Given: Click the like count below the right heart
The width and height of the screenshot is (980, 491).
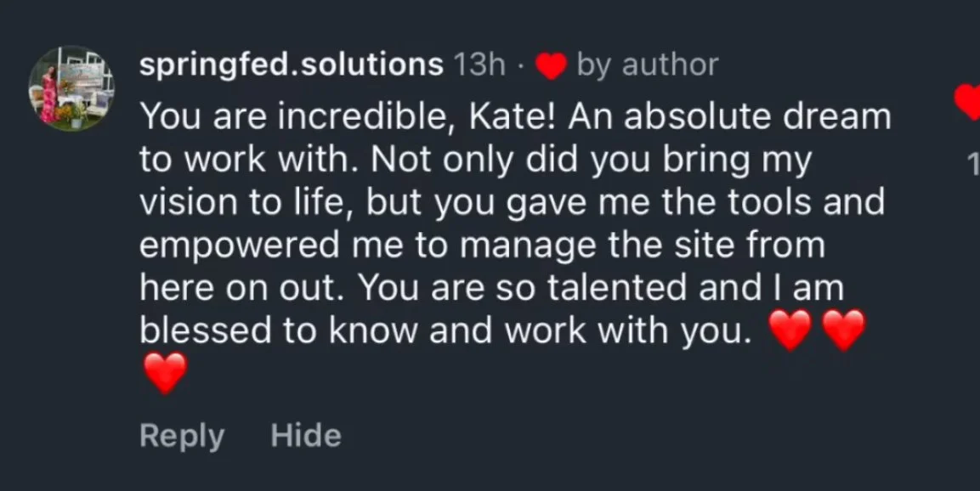Looking at the screenshot, I should tap(973, 164).
